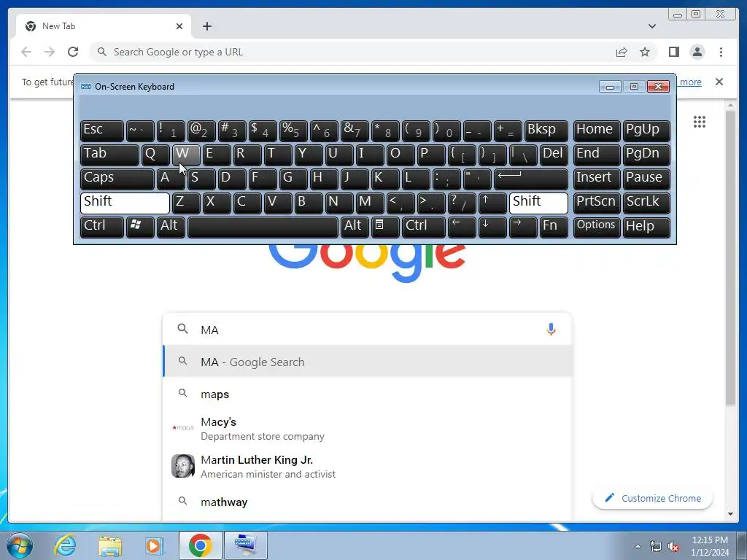Toggle the left Alt key
The image size is (747, 560).
click(171, 227)
